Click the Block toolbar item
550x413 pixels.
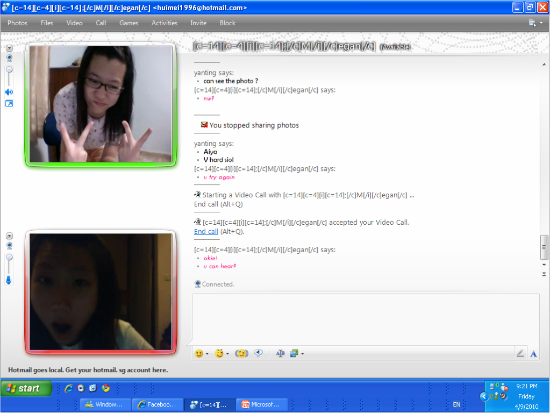(x=227, y=23)
